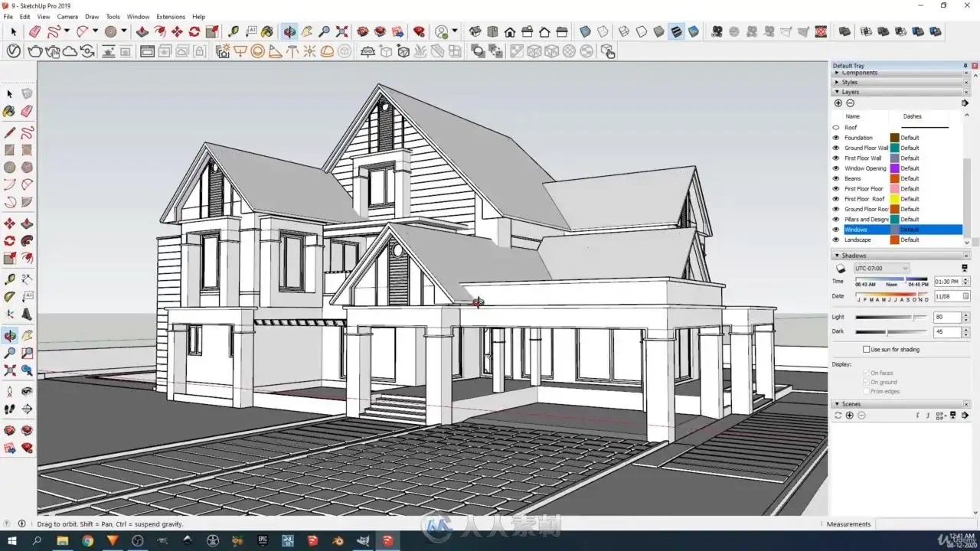Screen dimensions: 980x551
Task: Activate the Orbit tool in top toolbar
Action: 289,31
